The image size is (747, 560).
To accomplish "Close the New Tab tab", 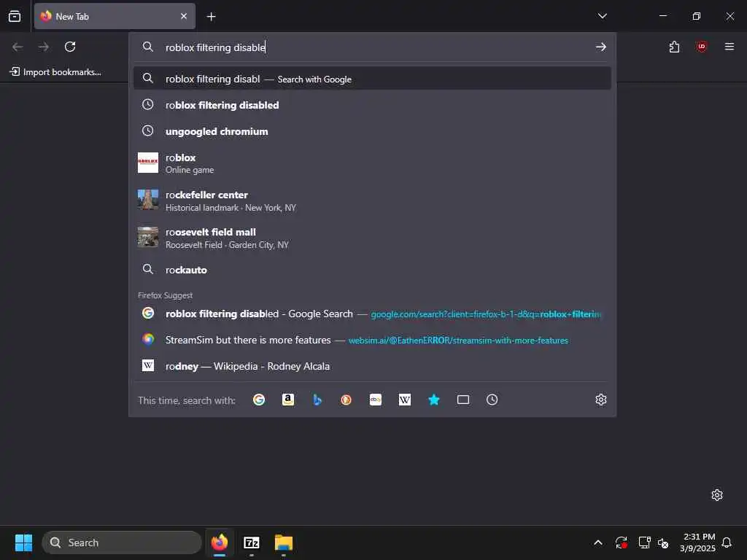I will click(184, 16).
